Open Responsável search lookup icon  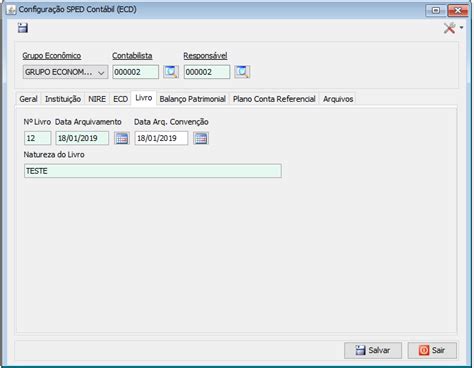point(242,72)
